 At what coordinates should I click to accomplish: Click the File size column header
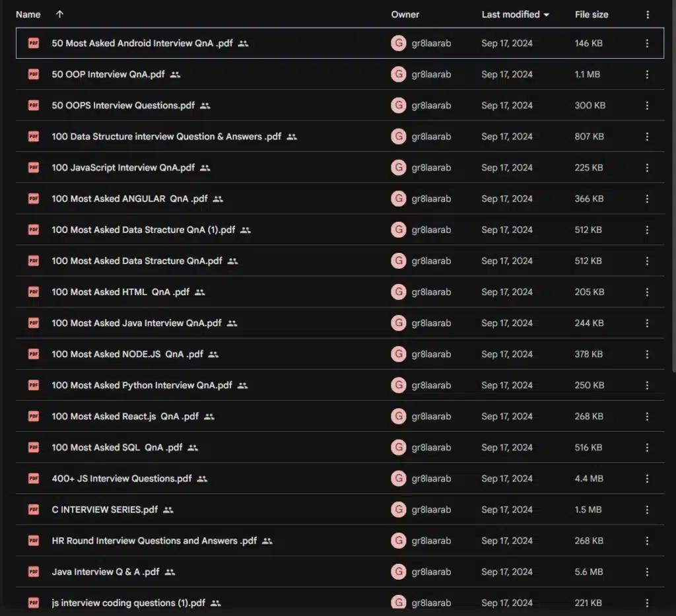click(591, 15)
